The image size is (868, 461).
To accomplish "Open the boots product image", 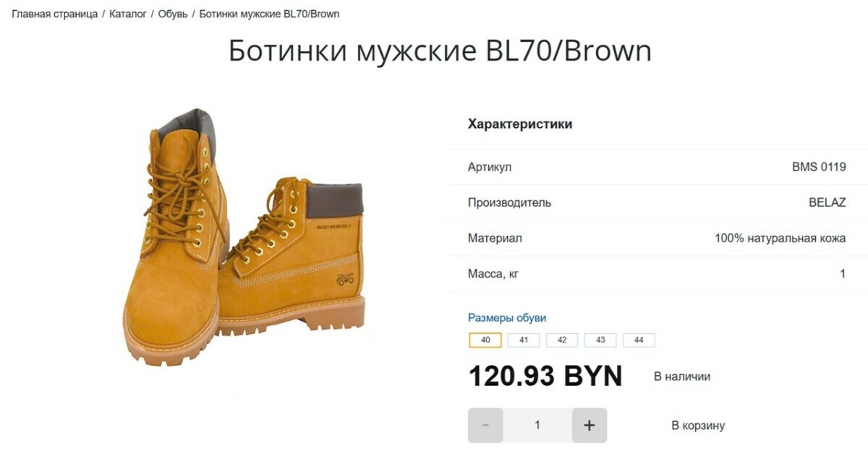I will click(x=244, y=237).
